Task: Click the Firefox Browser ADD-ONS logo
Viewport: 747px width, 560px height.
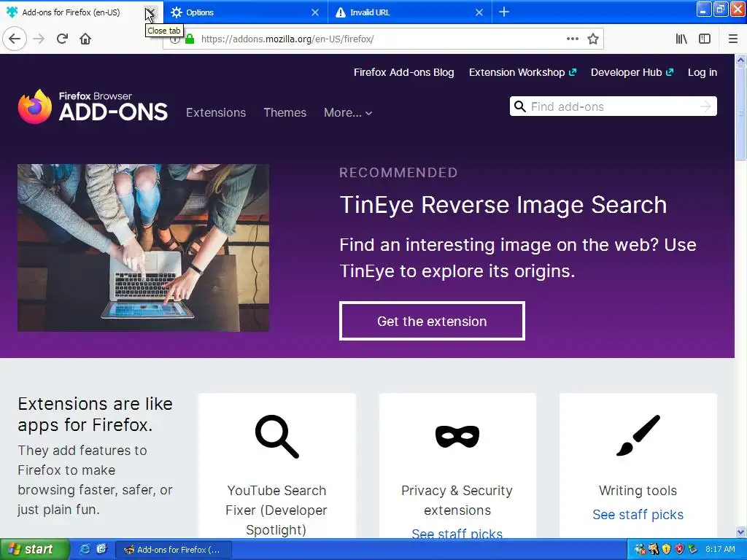Action: click(93, 106)
